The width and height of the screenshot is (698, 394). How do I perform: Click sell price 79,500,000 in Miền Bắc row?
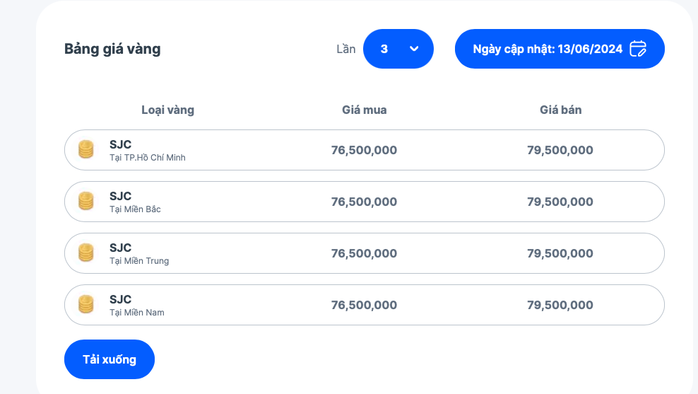pos(560,202)
